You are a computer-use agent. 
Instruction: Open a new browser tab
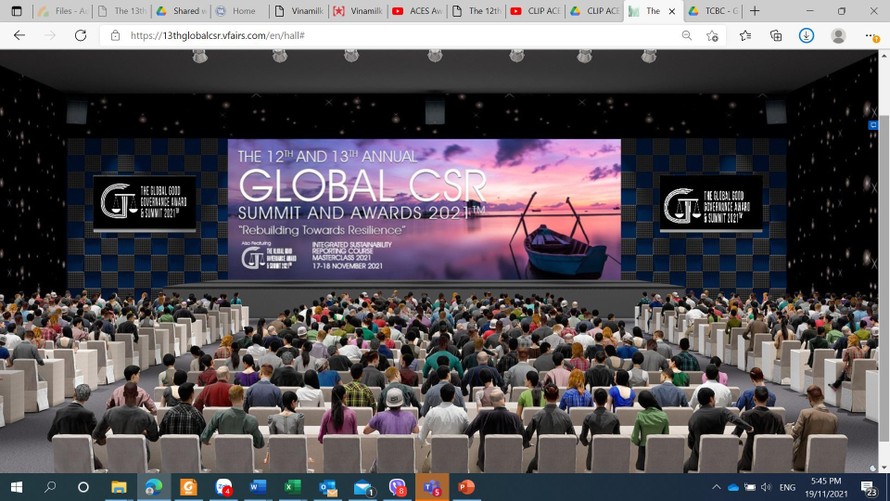point(755,11)
